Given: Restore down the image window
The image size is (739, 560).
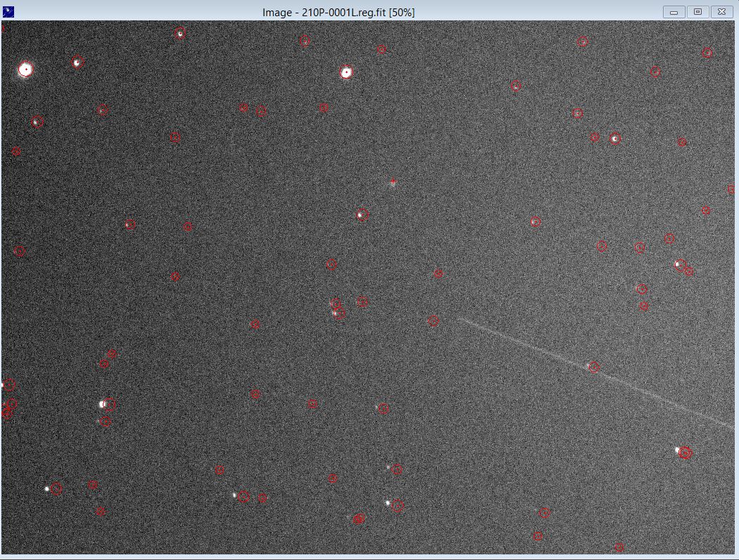Looking at the screenshot, I should 697,11.
